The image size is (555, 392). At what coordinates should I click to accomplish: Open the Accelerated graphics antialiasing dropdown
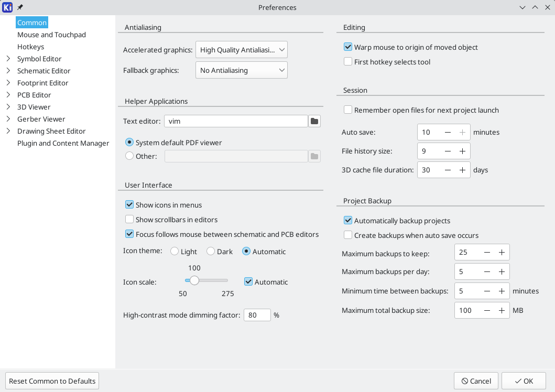241,50
